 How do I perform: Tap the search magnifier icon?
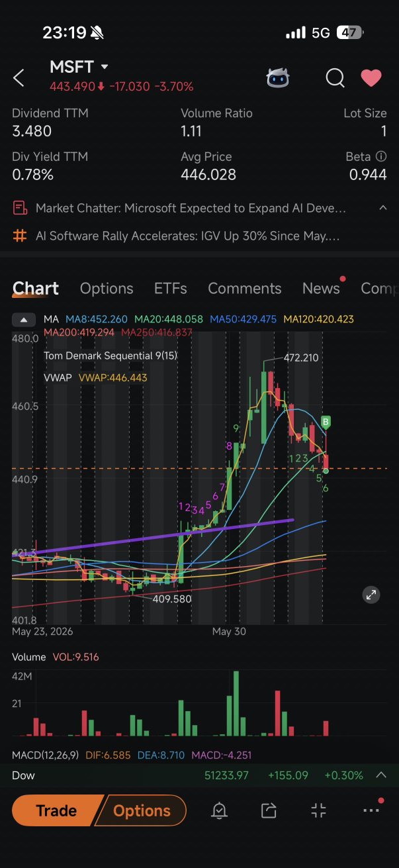pos(335,78)
